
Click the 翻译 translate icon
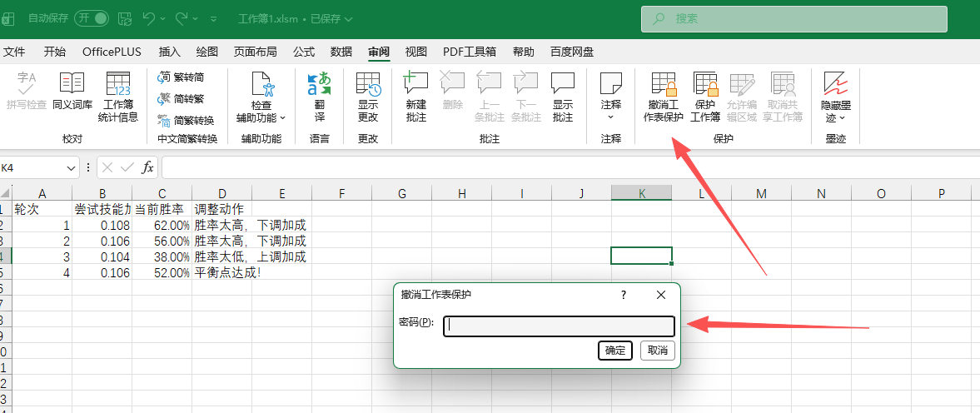(320, 84)
